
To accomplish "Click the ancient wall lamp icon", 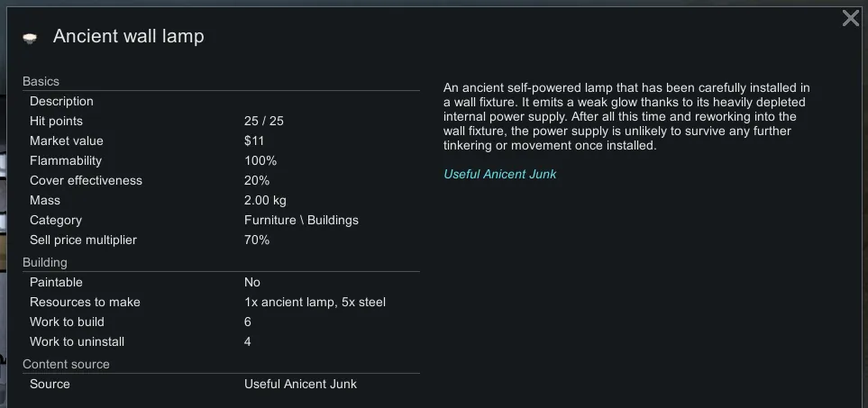I will (30, 38).
